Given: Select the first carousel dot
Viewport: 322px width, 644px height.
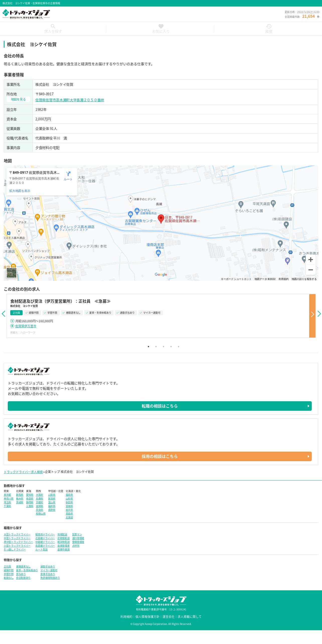Looking at the screenshot, I should [148, 347].
